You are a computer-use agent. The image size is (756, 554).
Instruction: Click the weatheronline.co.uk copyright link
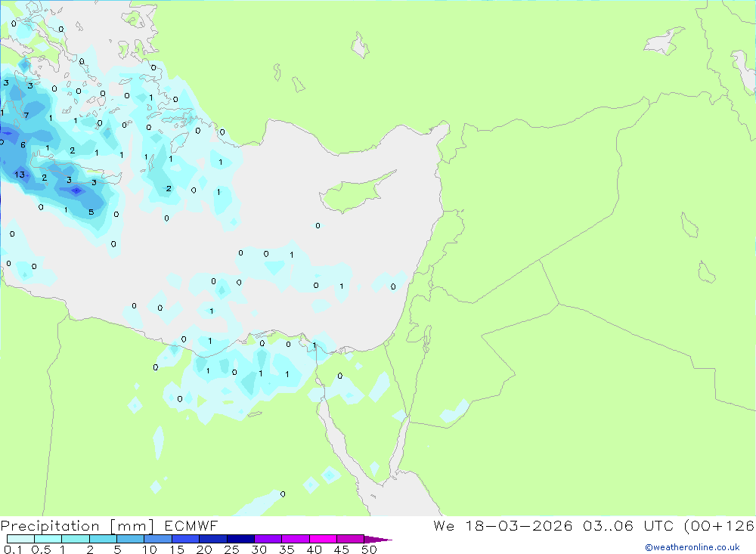[x=692, y=547]
